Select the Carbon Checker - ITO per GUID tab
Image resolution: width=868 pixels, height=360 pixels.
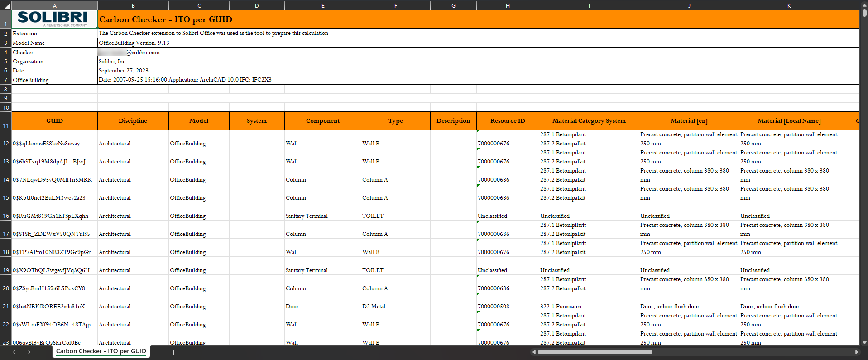pos(101,351)
